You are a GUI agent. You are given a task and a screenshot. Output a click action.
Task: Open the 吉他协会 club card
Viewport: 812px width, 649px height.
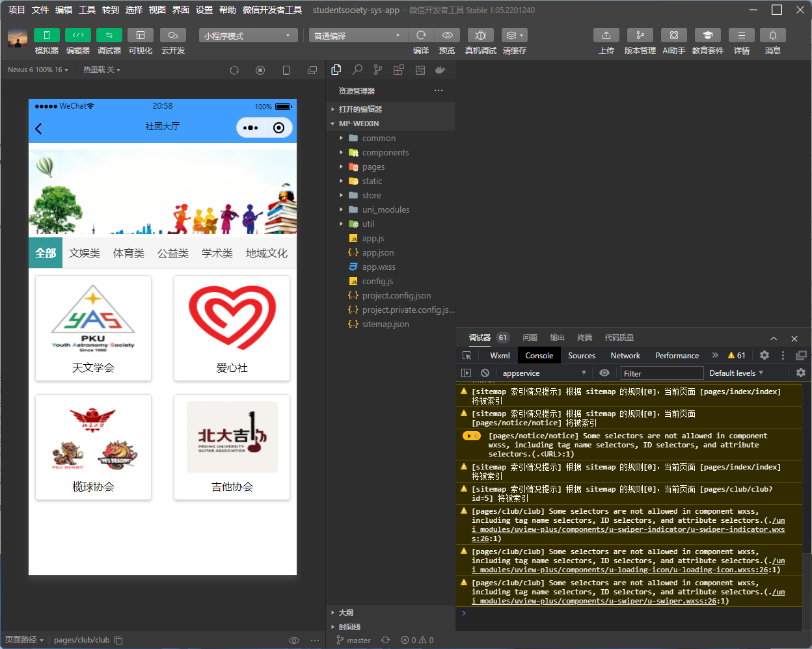[x=232, y=447]
